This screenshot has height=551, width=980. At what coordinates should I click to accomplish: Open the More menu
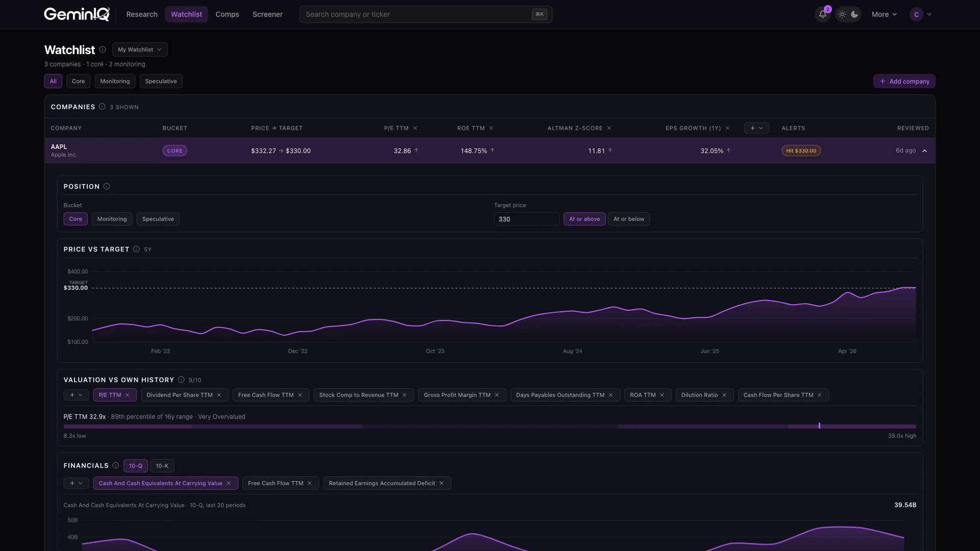coord(884,14)
